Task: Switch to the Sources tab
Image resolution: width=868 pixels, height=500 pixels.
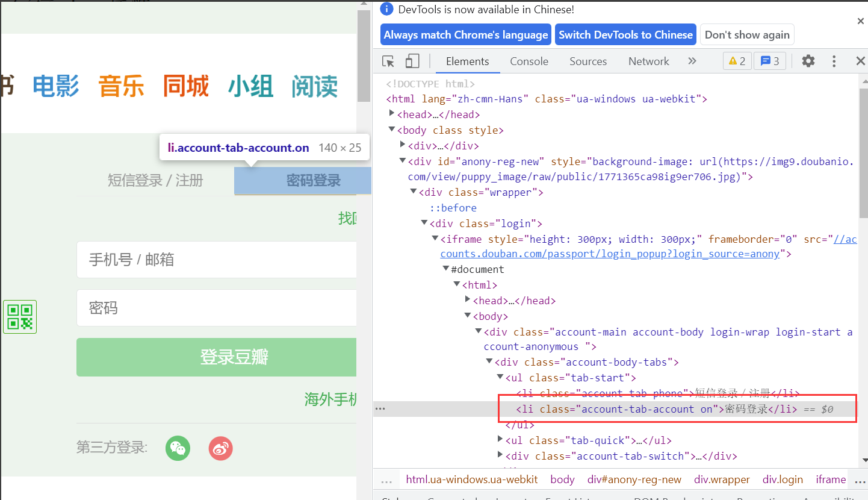Action: point(588,61)
